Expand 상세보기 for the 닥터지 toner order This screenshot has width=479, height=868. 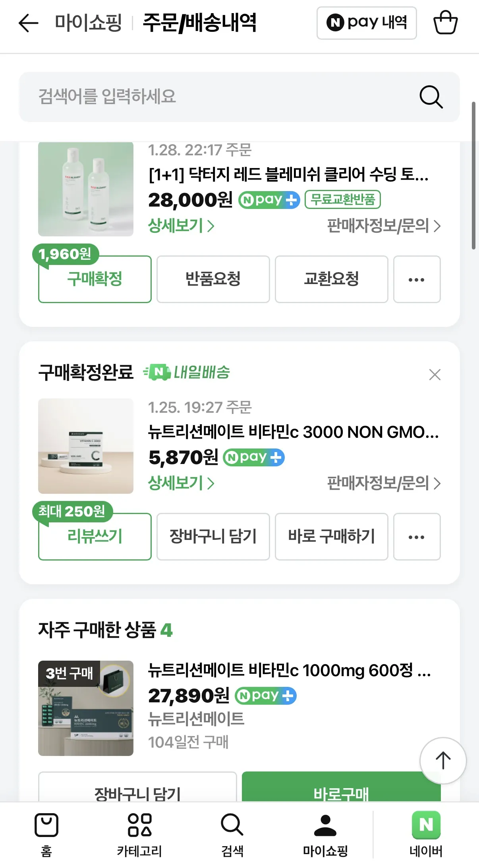pyautogui.click(x=181, y=226)
